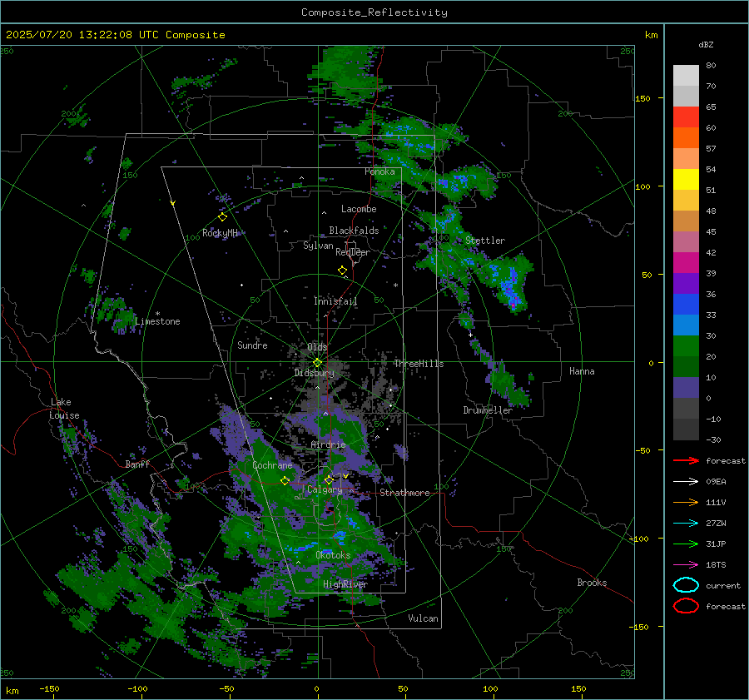Click the magenta 18TS arrow icon
The width and height of the screenshot is (749, 700).
tap(686, 565)
